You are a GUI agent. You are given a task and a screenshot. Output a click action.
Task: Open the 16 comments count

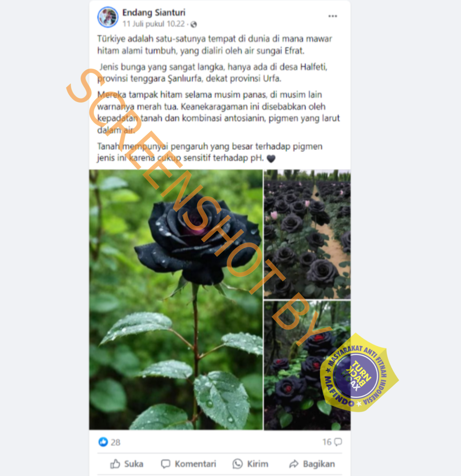(327, 442)
